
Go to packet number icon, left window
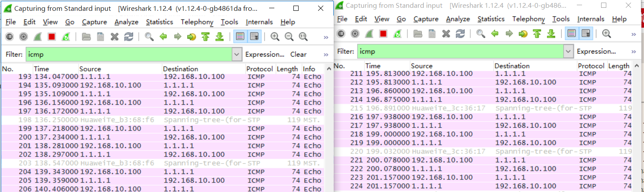(192, 37)
